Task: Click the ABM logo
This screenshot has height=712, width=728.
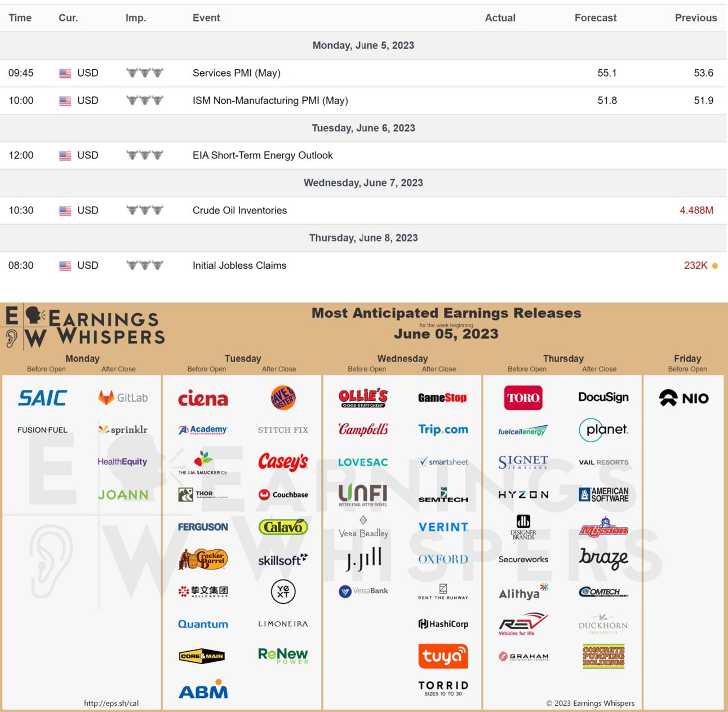Action: pos(203,689)
